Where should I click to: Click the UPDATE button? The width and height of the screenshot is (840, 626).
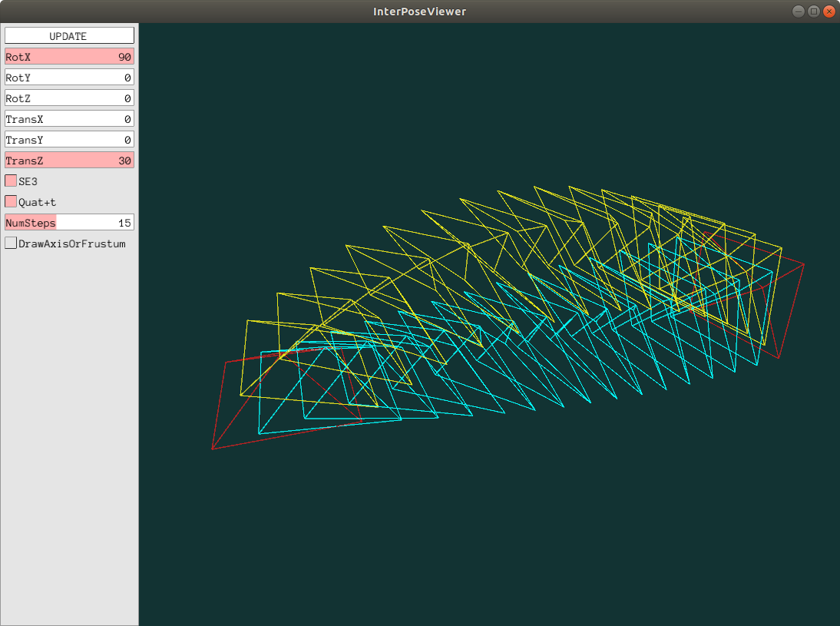69,36
